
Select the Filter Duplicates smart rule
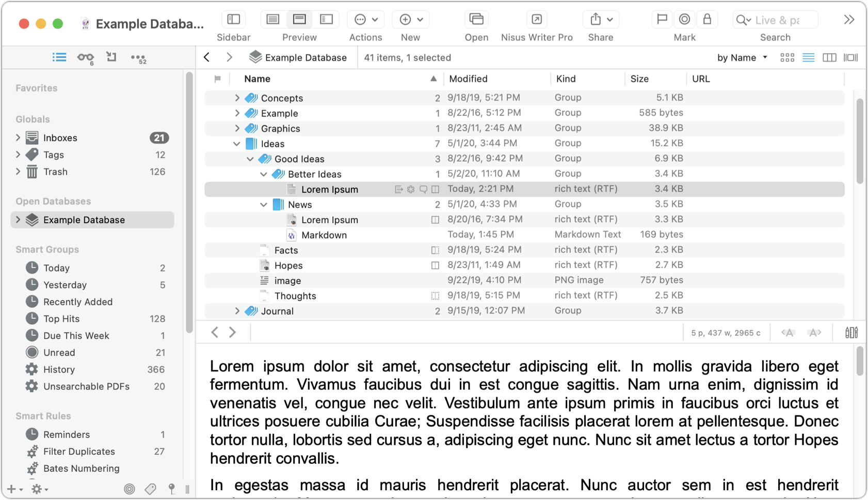(92, 451)
